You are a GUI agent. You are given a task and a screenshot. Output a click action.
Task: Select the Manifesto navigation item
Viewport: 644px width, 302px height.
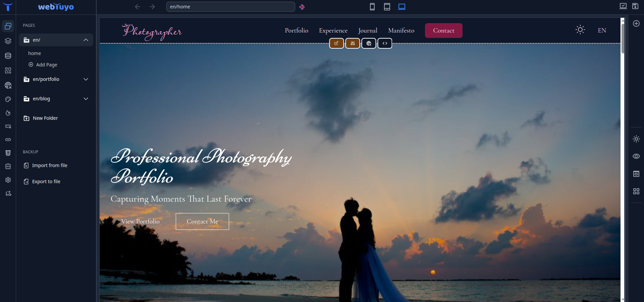point(401,30)
